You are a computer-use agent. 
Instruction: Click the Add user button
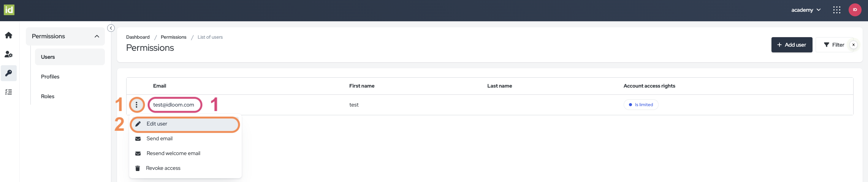(x=791, y=45)
